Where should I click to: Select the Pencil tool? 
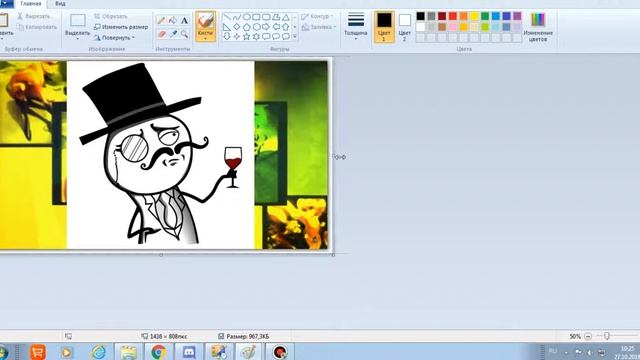point(162,20)
